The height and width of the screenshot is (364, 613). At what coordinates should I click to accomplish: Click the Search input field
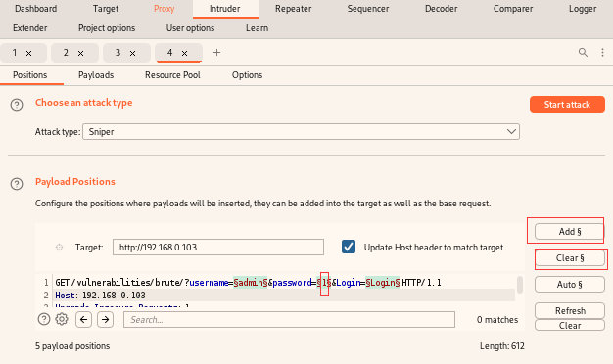click(x=289, y=319)
